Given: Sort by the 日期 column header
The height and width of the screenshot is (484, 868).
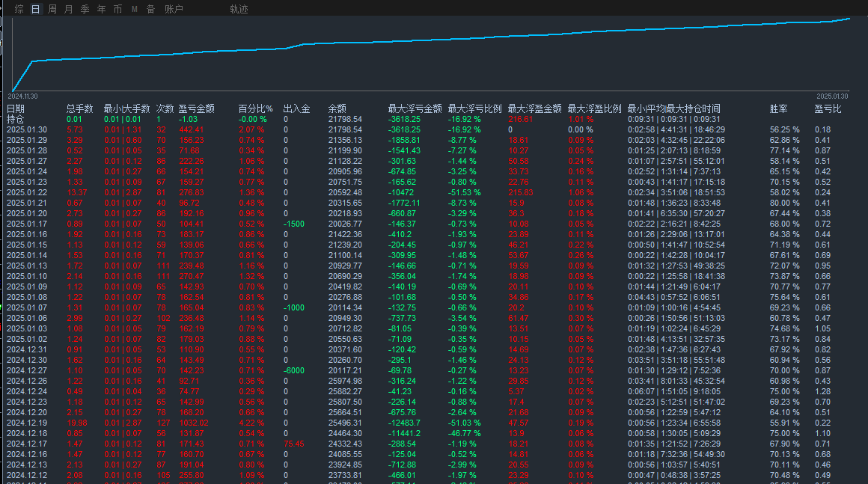Looking at the screenshot, I should click(x=16, y=108).
